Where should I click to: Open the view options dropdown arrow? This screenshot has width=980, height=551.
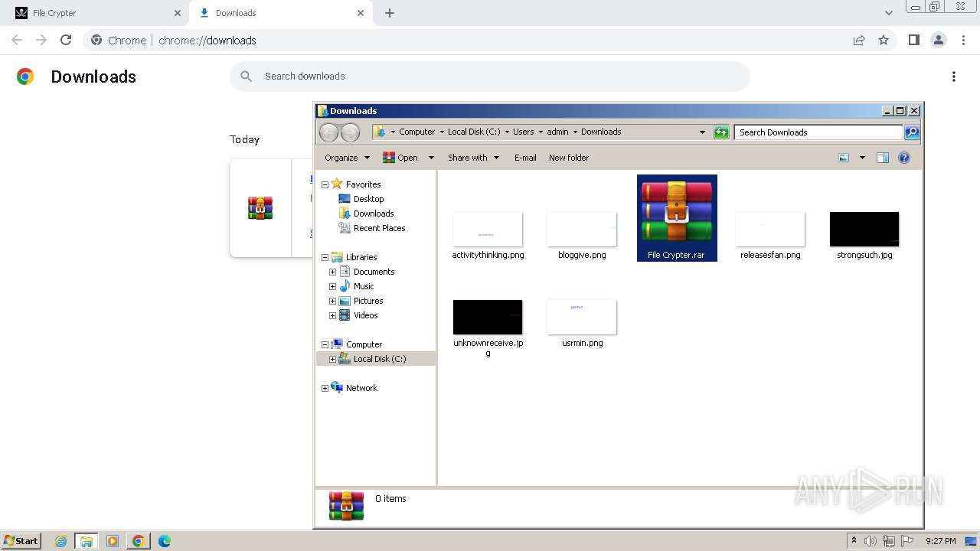click(862, 158)
